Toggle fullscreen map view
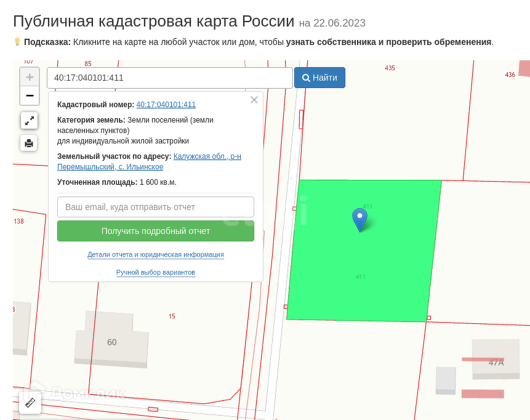530x420 pixels. [x=30, y=121]
